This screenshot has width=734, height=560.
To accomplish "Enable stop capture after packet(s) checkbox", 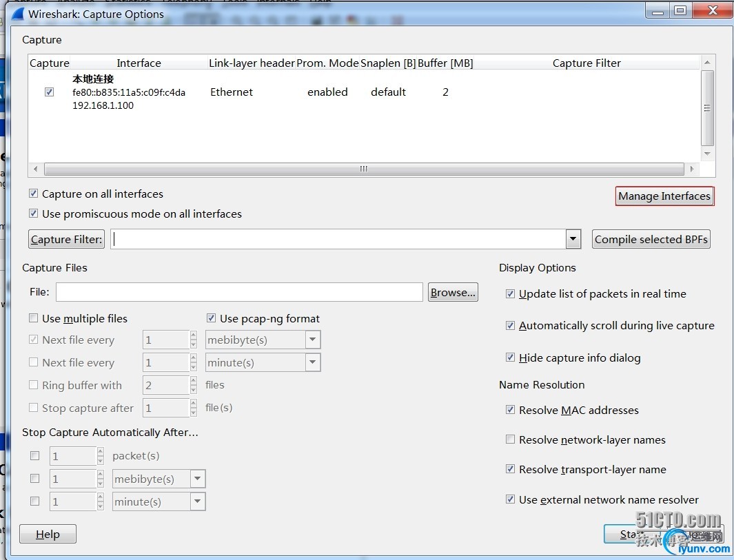I will point(34,455).
